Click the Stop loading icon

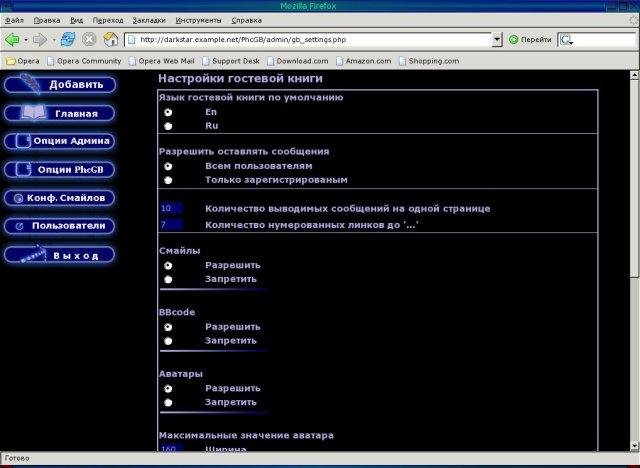coord(89,40)
